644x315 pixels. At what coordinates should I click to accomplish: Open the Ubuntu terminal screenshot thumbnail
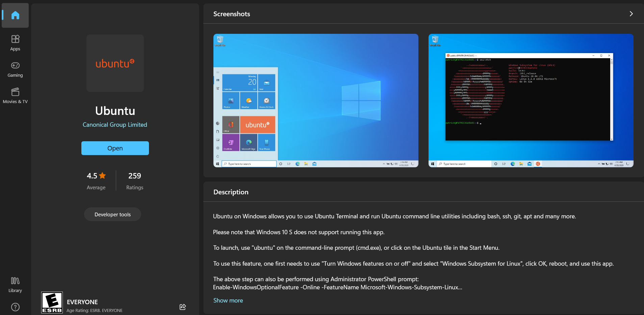tap(531, 100)
